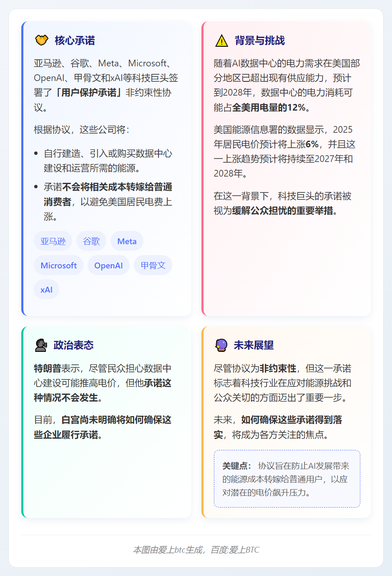Click the 核心承诺 card heading
This screenshot has height=576, width=392.
pyautogui.click(x=75, y=40)
